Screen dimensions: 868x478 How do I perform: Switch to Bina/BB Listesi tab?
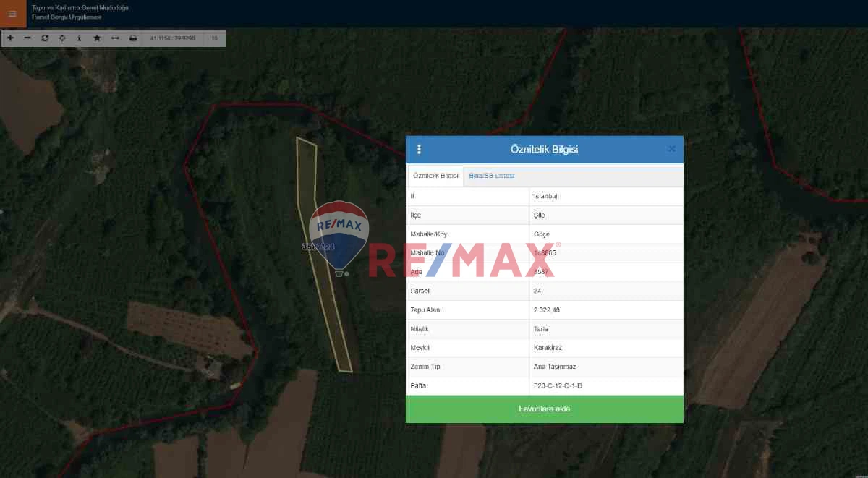tap(492, 176)
